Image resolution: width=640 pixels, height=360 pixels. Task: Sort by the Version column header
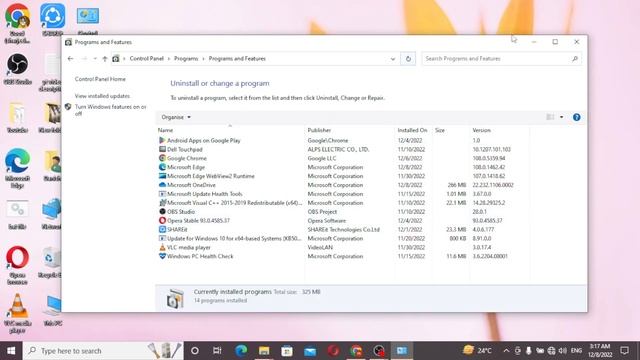[499, 130]
